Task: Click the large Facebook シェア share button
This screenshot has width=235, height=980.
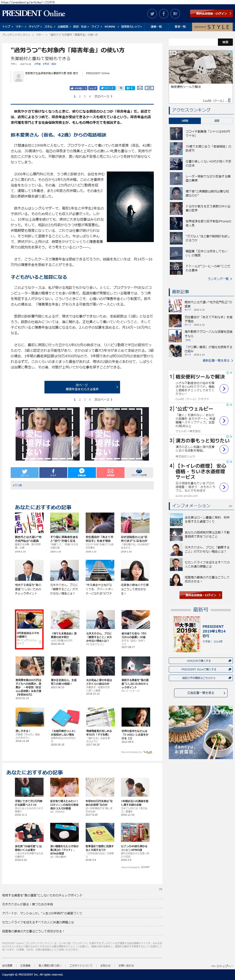Action: pyautogui.click(x=53, y=472)
